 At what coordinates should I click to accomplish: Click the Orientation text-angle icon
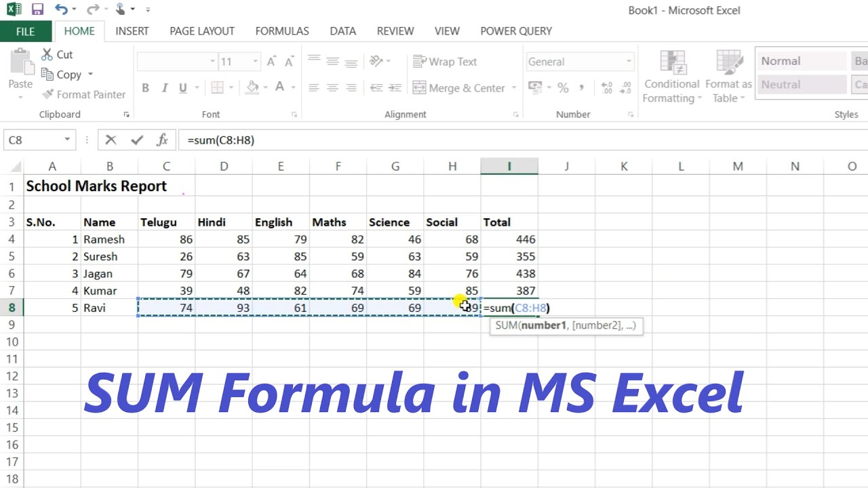tap(376, 62)
